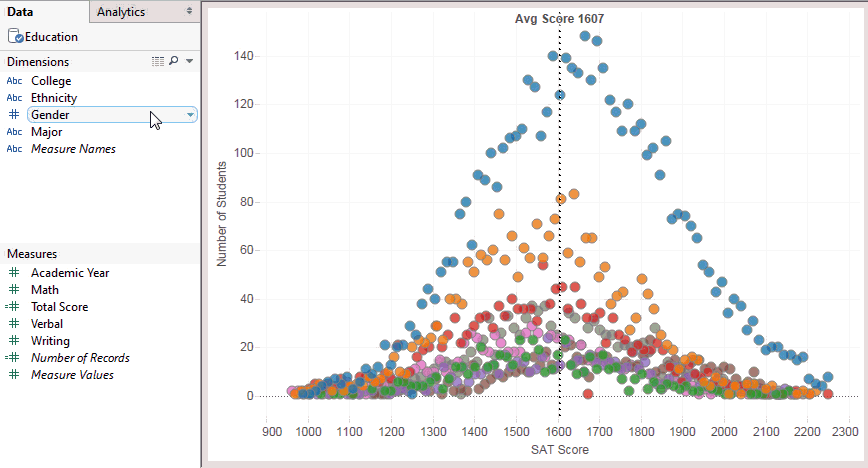Click the Abc type icon beside College
Viewport: 868px width, 468px height.
tap(14, 81)
